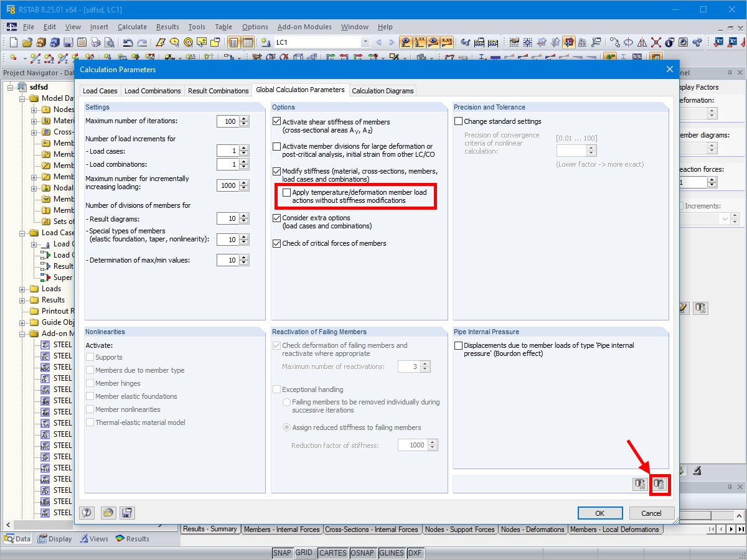
Task: Save calculation parameters using the diskette icon
Action: [x=127, y=513]
